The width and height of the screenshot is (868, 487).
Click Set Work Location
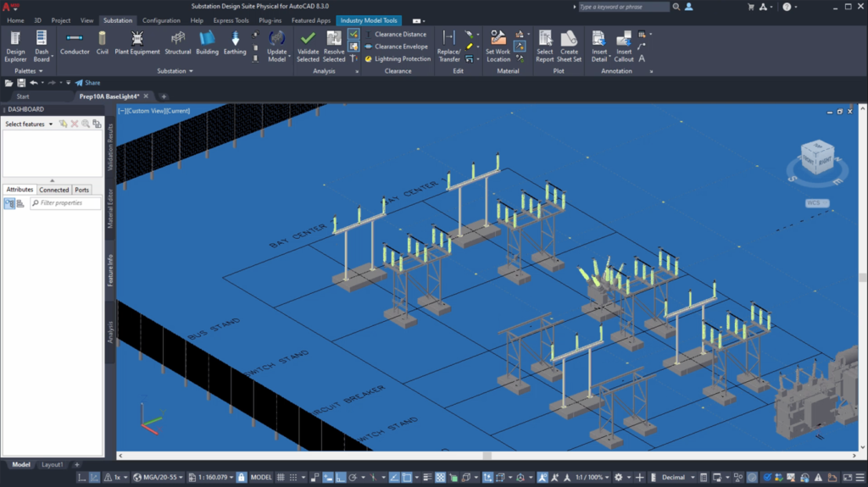pos(498,46)
